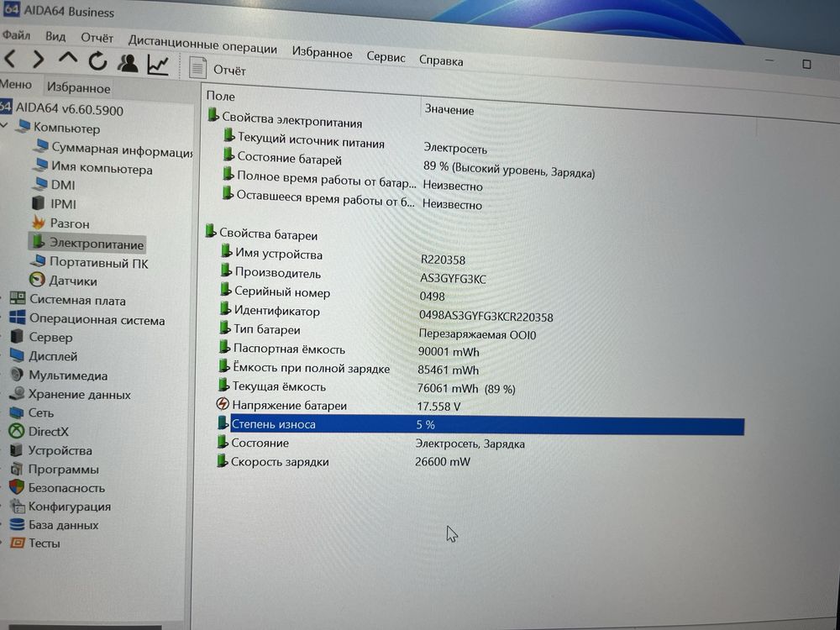Click the Мультимедиа speaker icon
Screen dimensions: 840x630
(17, 374)
